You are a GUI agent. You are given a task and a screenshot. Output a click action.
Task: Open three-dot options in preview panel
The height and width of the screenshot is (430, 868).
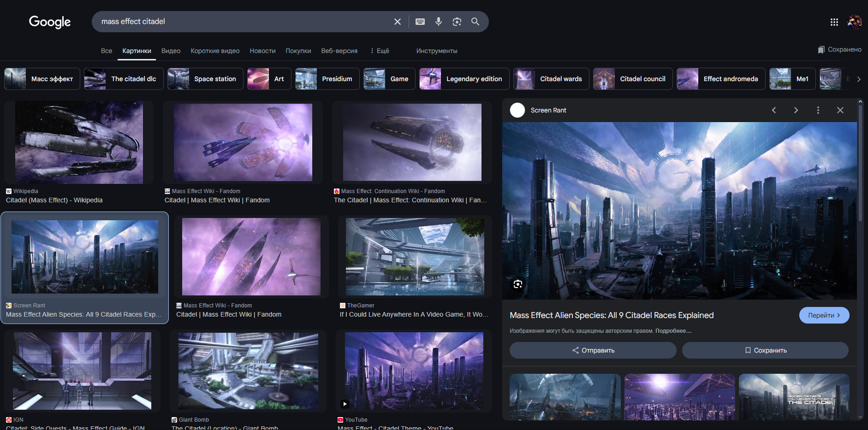(818, 110)
